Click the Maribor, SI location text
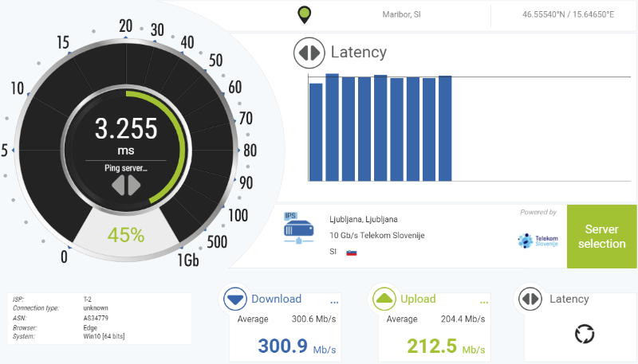The width and height of the screenshot is (638, 364). (402, 14)
